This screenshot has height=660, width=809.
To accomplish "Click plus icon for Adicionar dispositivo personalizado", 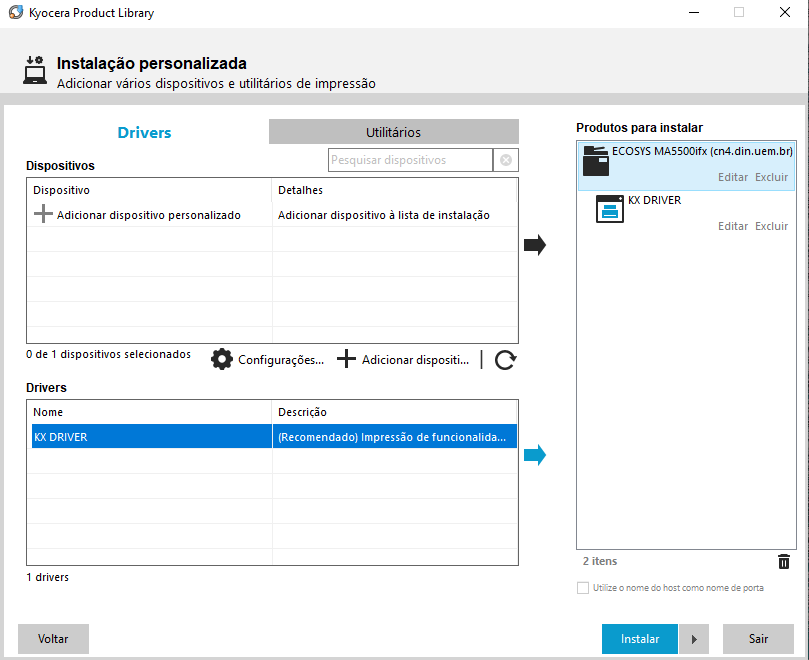I will click(43, 215).
